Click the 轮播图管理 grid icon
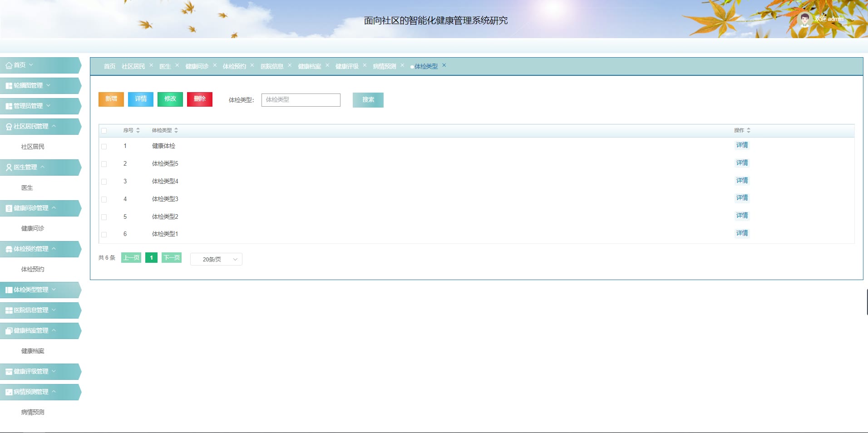Viewport: 868px width, 433px height. pyautogui.click(x=9, y=86)
